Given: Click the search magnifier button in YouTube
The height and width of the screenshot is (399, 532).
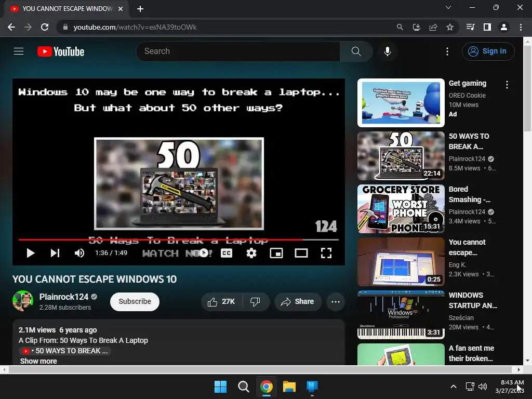Looking at the screenshot, I should coord(356,51).
